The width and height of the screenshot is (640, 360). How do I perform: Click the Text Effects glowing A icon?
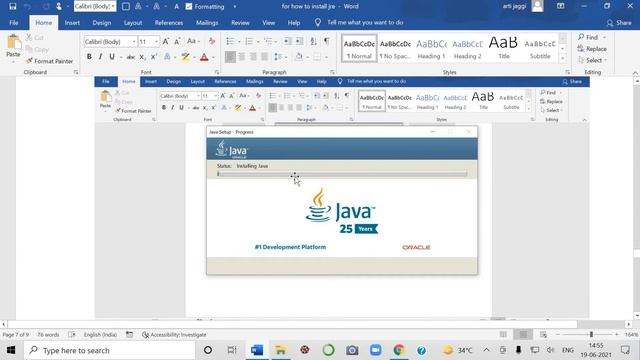pos(167,57)
